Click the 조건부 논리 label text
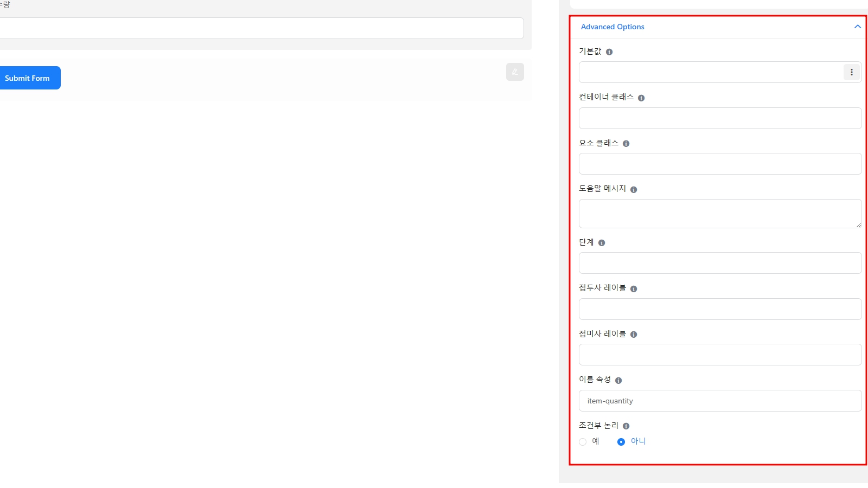Screen dimensions: 868x488 point(598,426)
